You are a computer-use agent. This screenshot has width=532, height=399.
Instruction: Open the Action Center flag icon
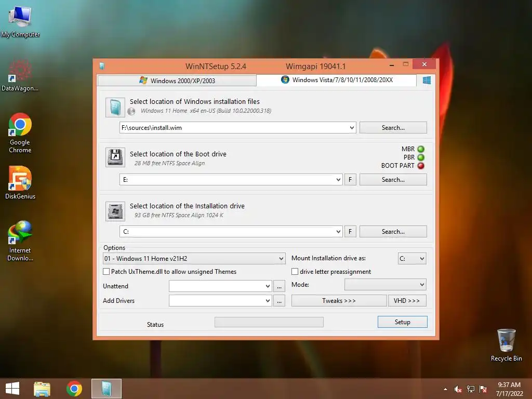point(483,389)
